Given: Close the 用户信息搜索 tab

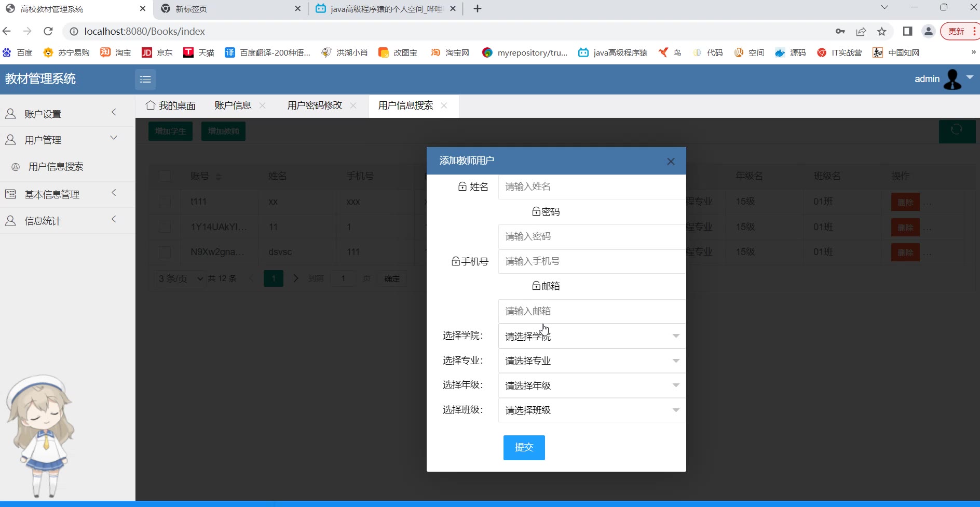Looking at the screenshot, I should [x=444, y=105].
